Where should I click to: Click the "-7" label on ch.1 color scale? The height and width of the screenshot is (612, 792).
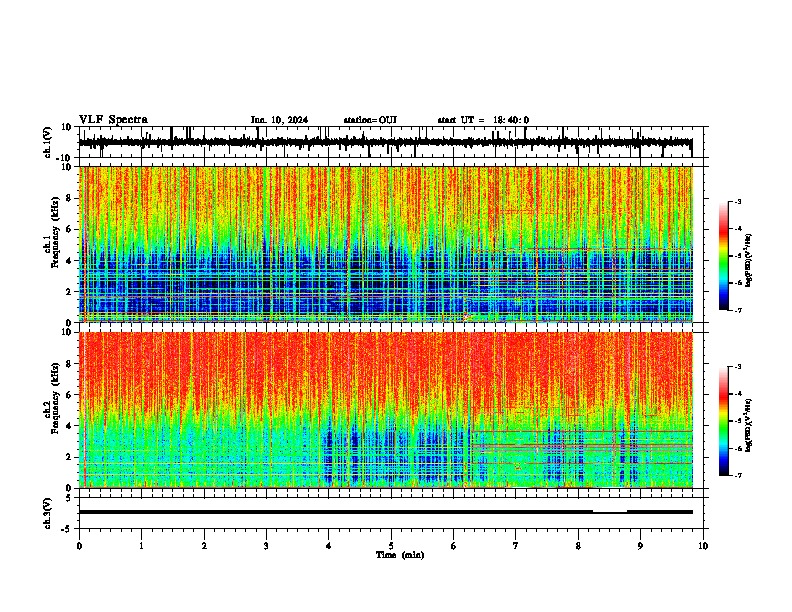pyautogui.click(x=737, y=310)
